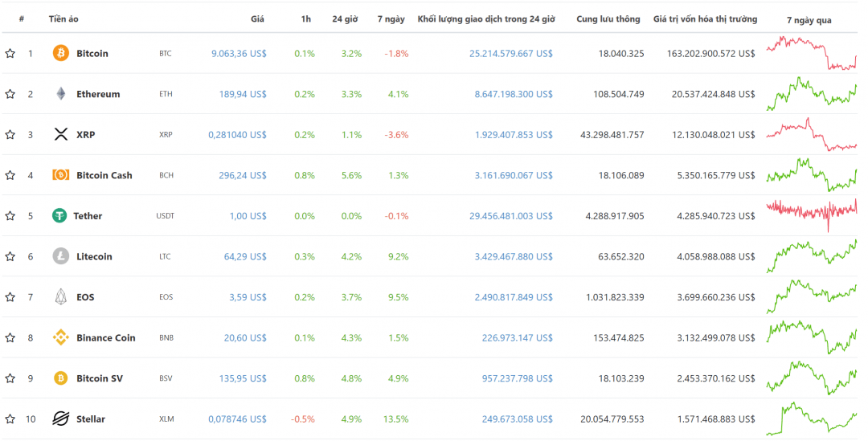Toggle favorite star for XRP
The image size is (868, 441).
tap(10, 134)
